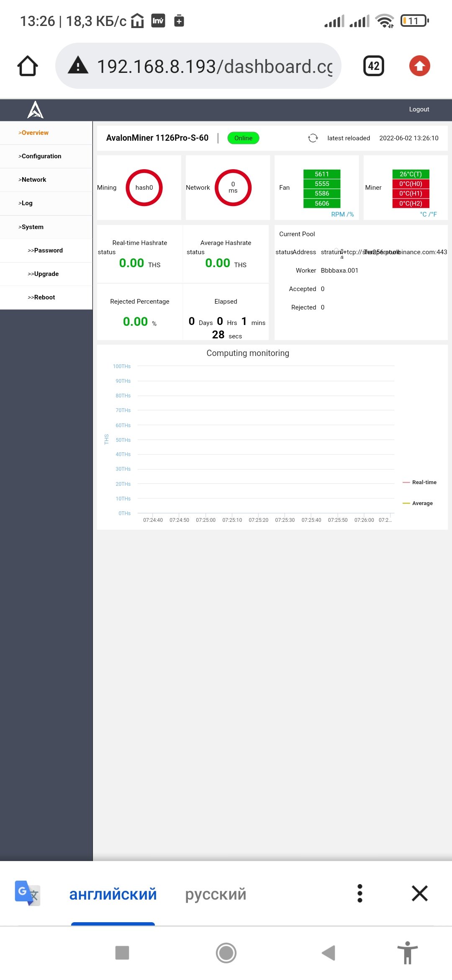
Task: Click the 0°C(H1) temperature cell
Action: pyautogui.click(x=411, y=193)
